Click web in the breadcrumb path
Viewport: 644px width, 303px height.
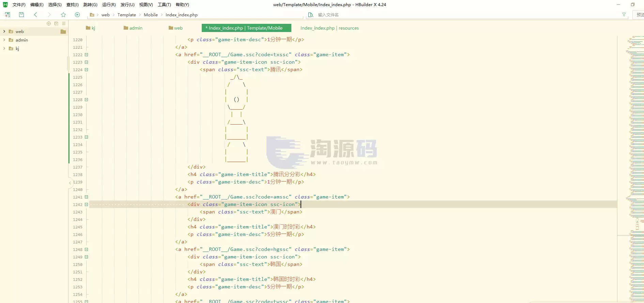106,15
